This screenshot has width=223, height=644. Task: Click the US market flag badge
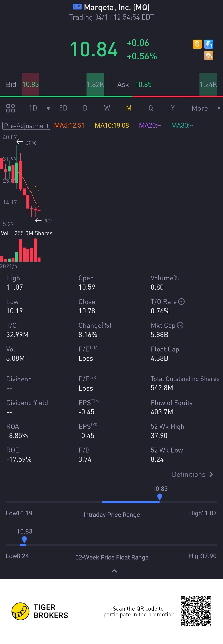pyautogui.click(x=77, y=7)
